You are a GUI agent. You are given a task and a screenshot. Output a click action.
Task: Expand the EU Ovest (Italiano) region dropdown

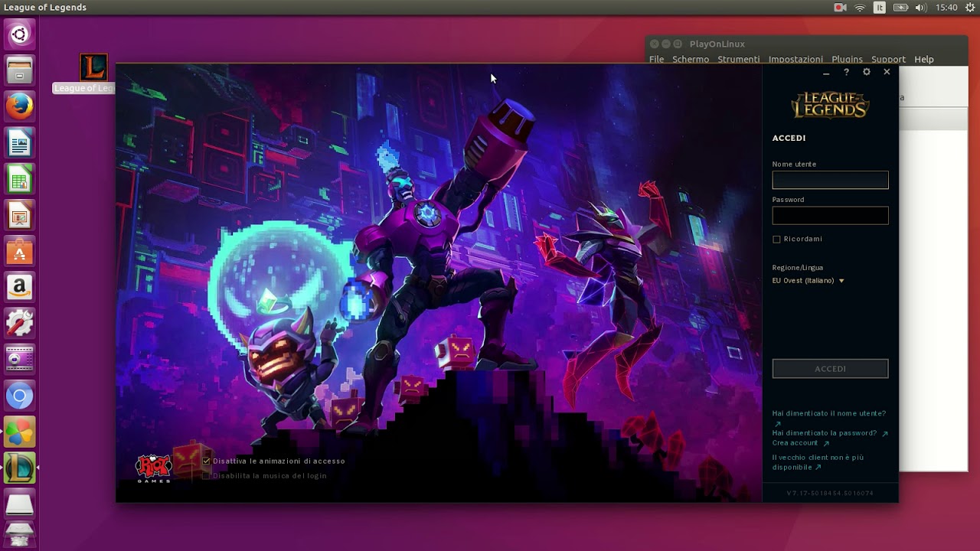[x=808, y=281]
